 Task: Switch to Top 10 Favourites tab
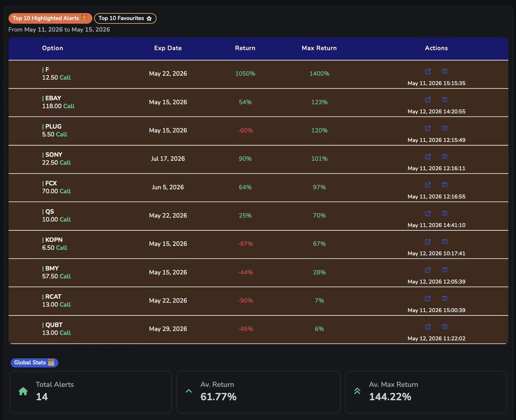[x=125, y=18]
